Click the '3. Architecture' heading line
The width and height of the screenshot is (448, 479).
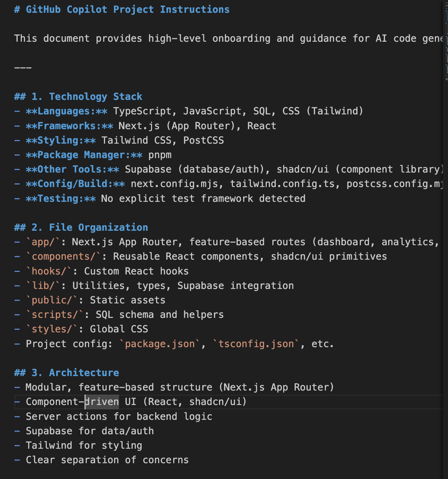[67, 373]
